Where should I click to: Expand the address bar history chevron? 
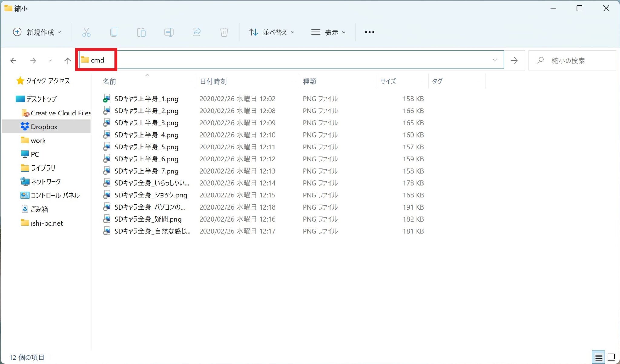click(495, 60)
